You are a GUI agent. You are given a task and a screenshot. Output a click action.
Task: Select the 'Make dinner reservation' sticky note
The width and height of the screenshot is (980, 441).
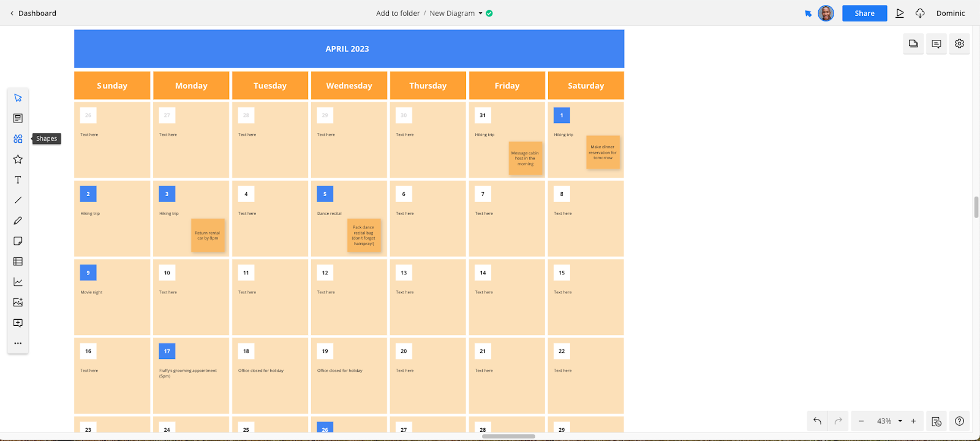point(603,153)
